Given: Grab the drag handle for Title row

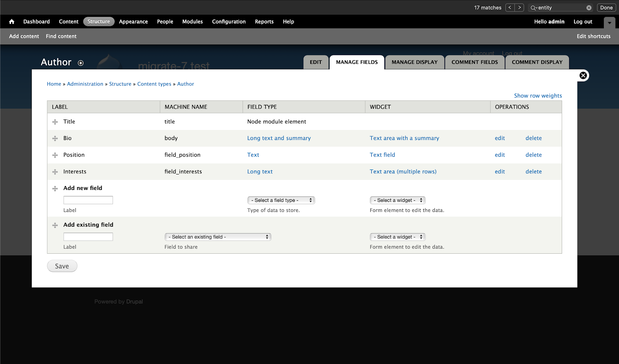Looking at the screenshot, I should pyautogui.click(x=55, y=122).
